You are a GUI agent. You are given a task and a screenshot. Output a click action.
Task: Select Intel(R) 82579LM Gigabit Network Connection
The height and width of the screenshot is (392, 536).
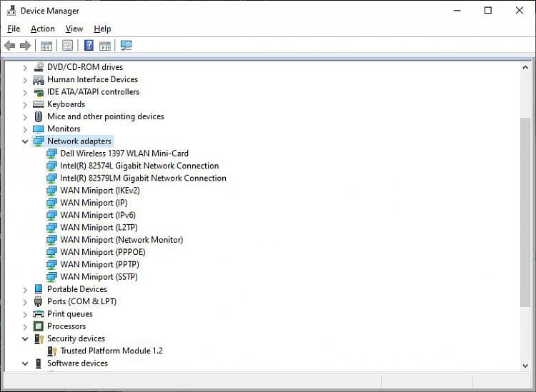pyautogui.click(x=143, y=179)
